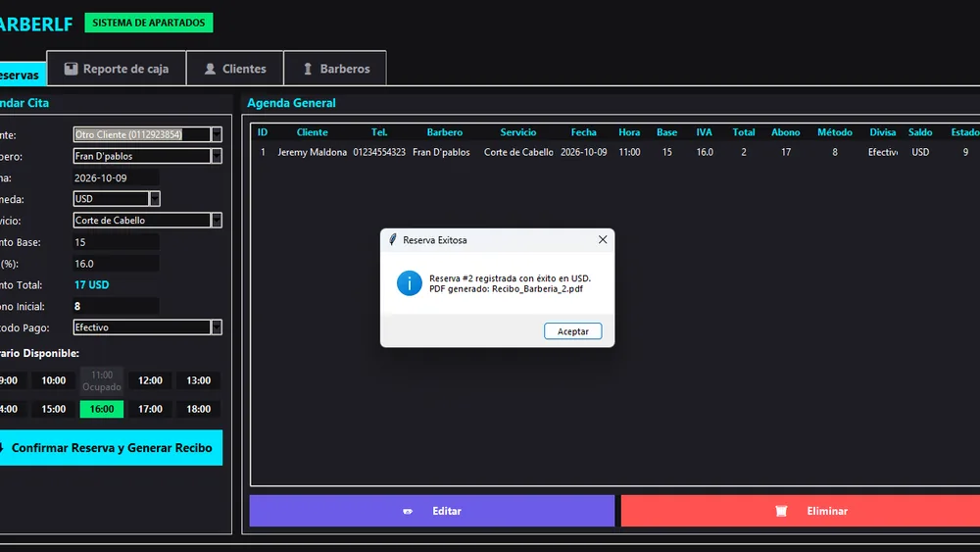
Task: Select the 12:00 time slot
Action: click(150, 380)
